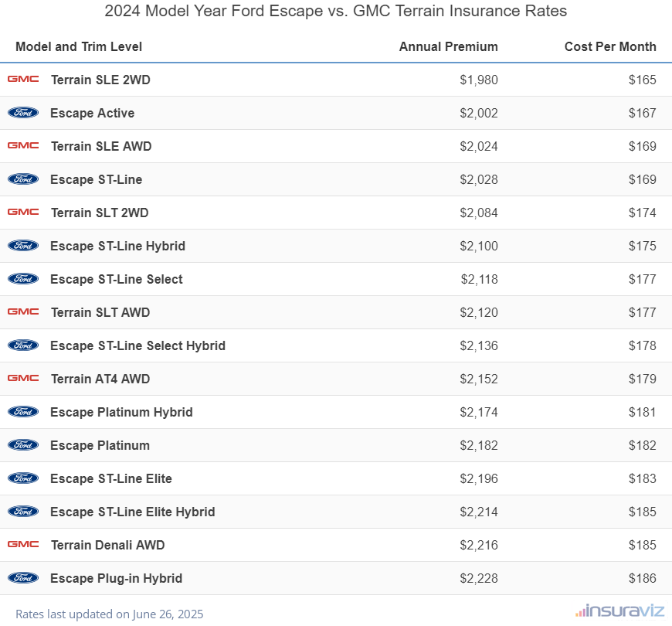Click the $2,182 annual premium value
This screenshot has width=672, height=626.
[479, 445]
